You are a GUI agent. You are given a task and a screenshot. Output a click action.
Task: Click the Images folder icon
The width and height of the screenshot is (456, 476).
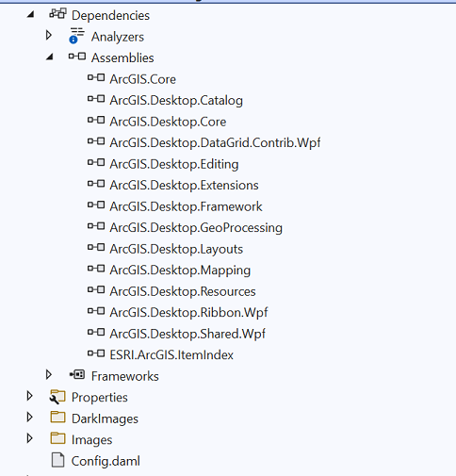click(x=57, y=438)
